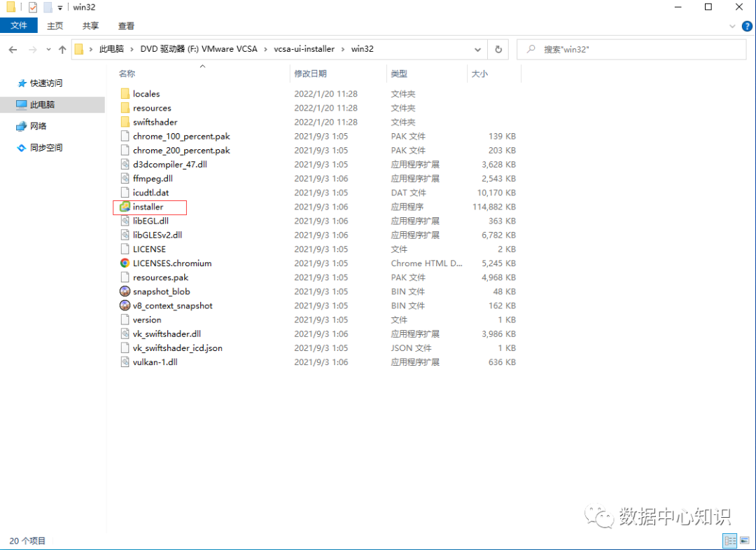756x550 pixels.
Task: Expand the DVD drive breadcrumb chevron
Action: [x=266, y=49]
